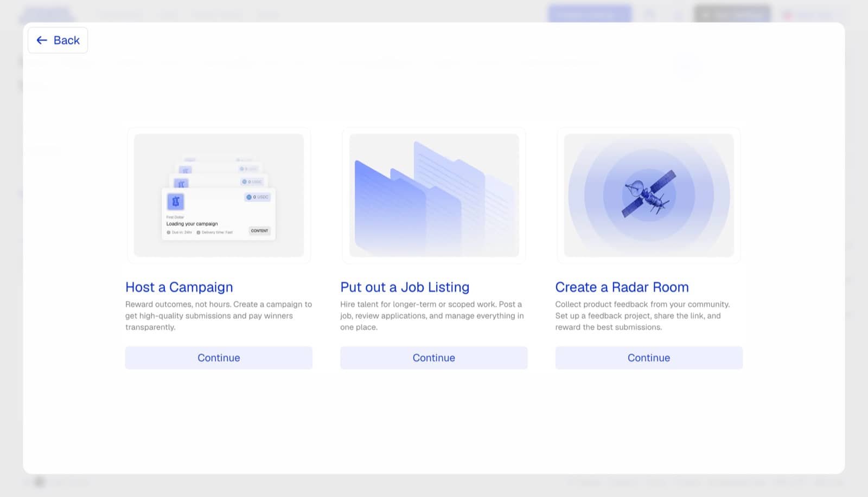Click the 'Reward outcomes, not hours' description
This screenshot has width=868, height=497.
point(219,315)
